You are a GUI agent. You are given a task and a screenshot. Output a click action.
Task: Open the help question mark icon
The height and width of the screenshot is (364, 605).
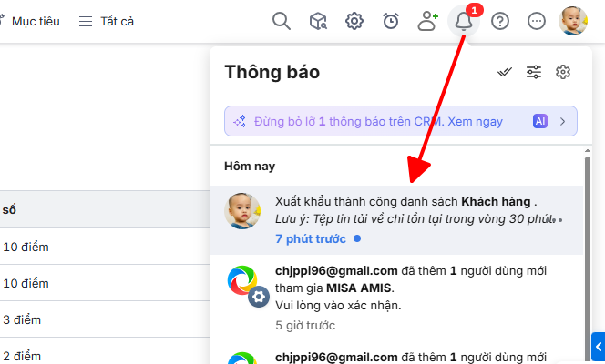[500, 21]
